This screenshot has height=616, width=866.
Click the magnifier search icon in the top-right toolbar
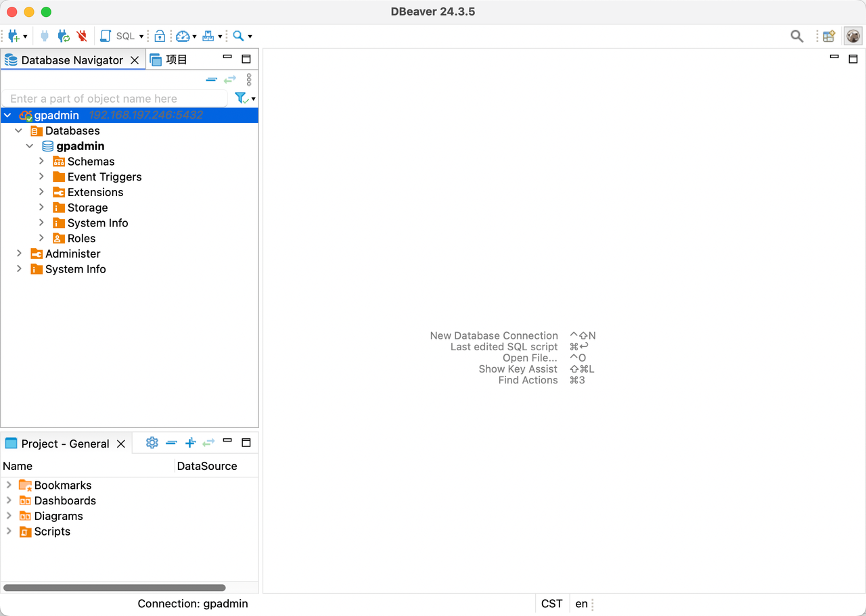(797, 37)
